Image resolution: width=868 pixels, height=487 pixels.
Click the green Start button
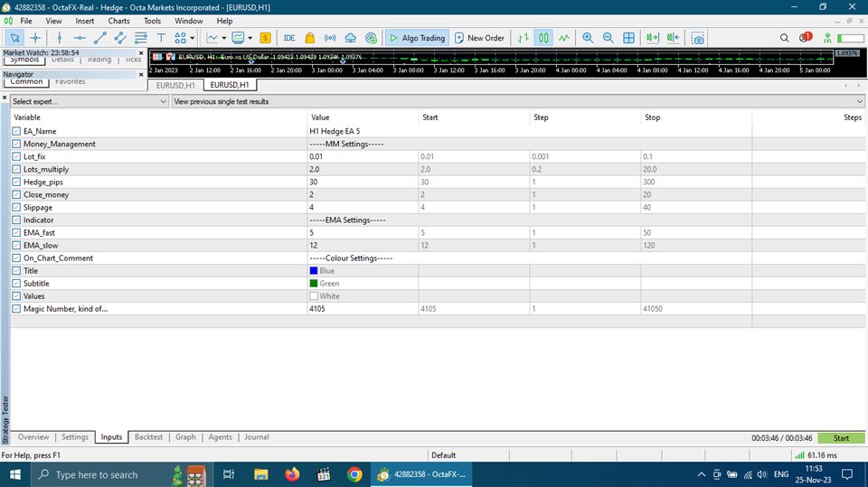[x=841, y=437]
